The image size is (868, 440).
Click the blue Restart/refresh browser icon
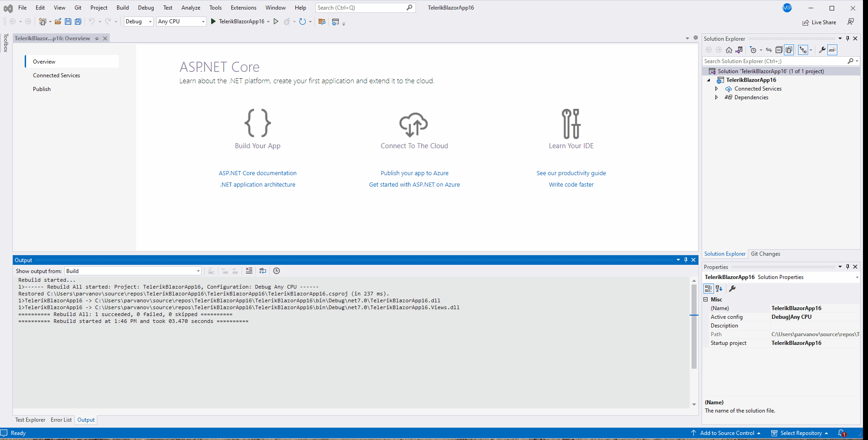(x=302, y=21)
